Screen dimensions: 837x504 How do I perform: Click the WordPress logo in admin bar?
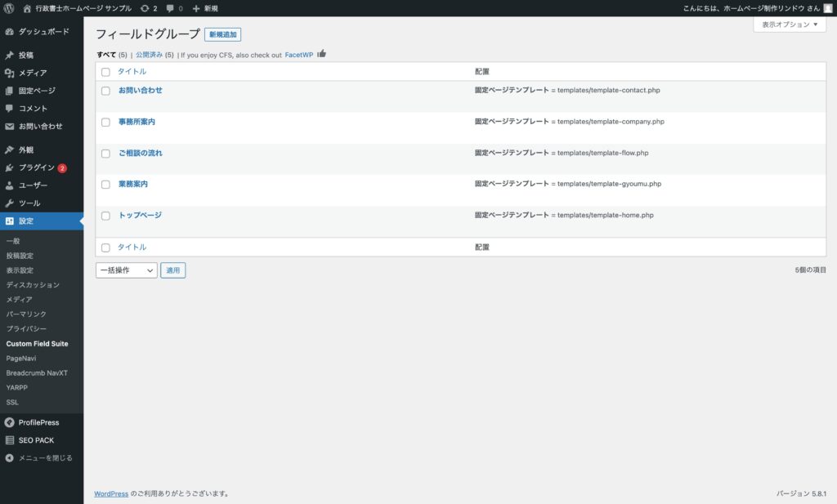coord(9,8)
